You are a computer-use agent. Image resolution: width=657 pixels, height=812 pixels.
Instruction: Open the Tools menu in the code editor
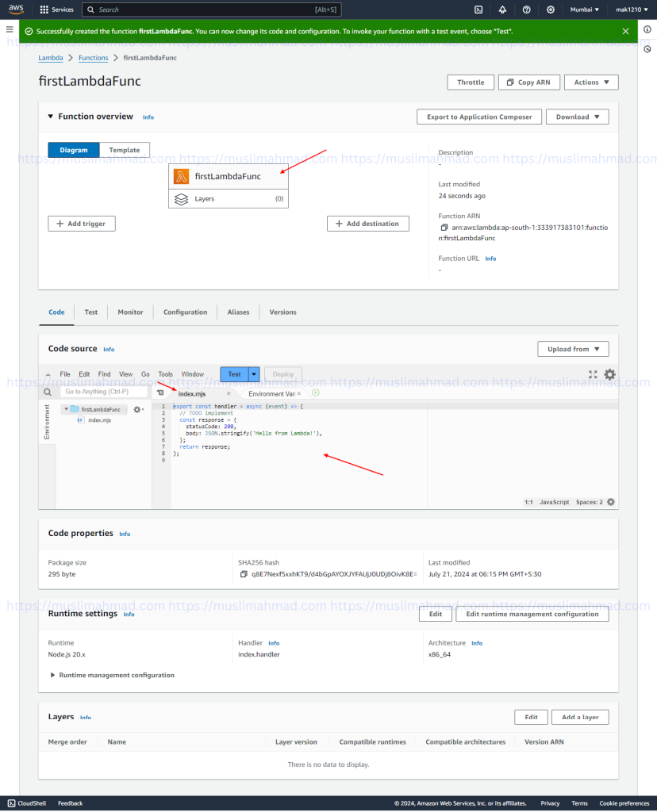coord(165,373)
